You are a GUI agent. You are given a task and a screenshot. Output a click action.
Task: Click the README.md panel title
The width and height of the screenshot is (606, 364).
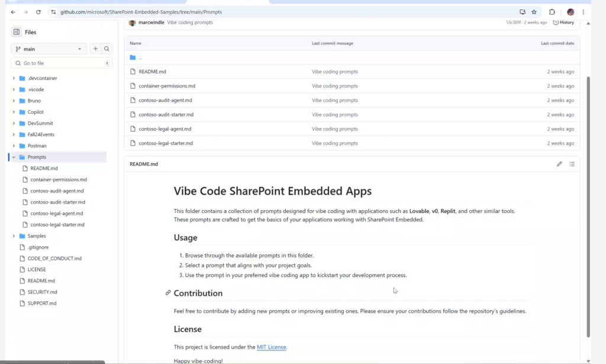click(x=144, y=164)
